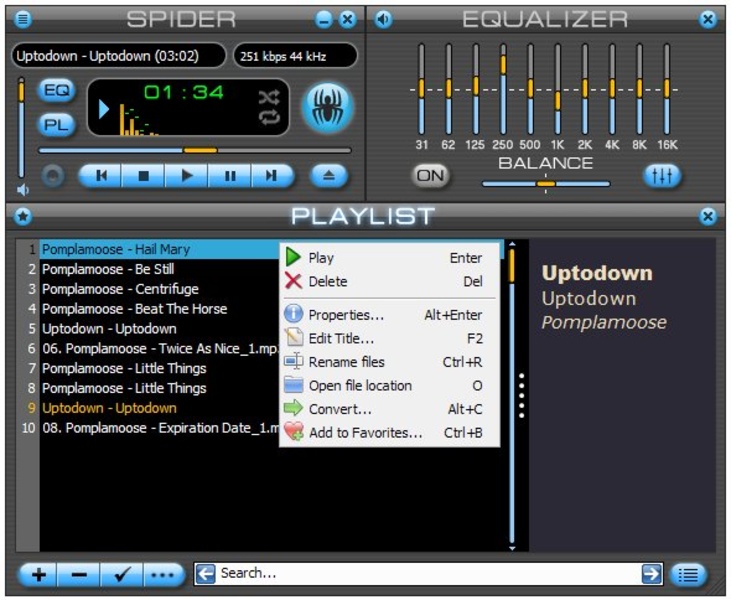Skip to the next track
The image size is (731, 600).
tap(272, 176)
